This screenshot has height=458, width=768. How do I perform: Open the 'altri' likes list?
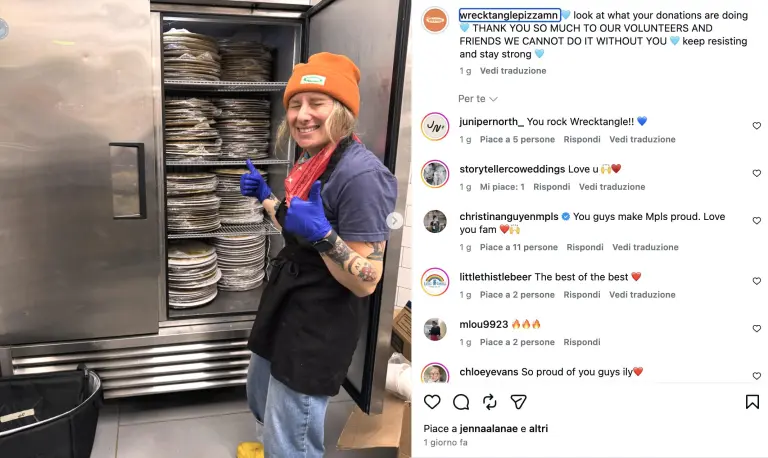538,429
